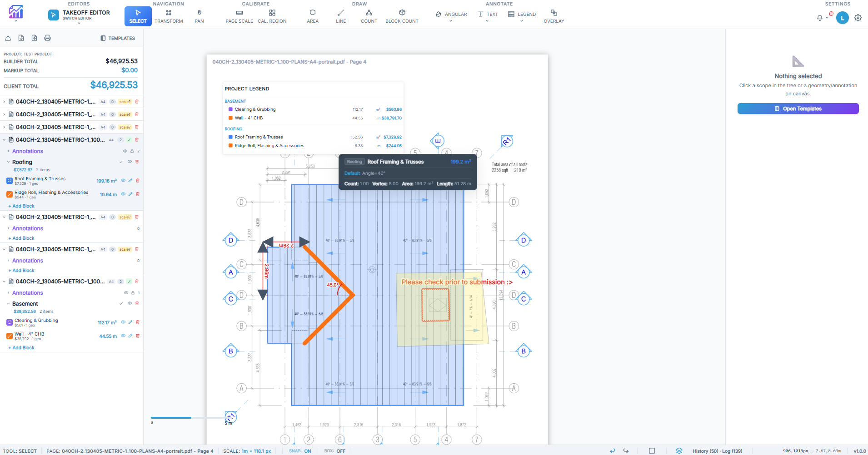Click the orange Wall - 4" CHB swatch

coord(10,336)
